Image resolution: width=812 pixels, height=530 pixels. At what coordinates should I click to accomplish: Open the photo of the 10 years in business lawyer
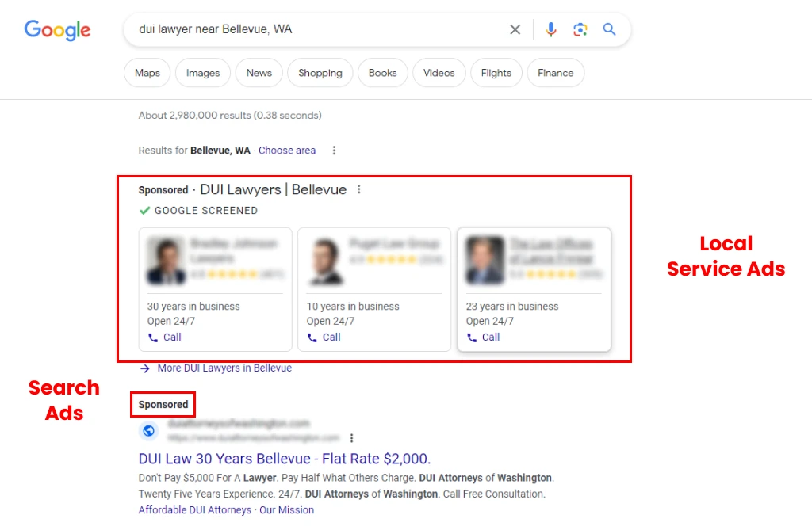[x=326, y=261]
